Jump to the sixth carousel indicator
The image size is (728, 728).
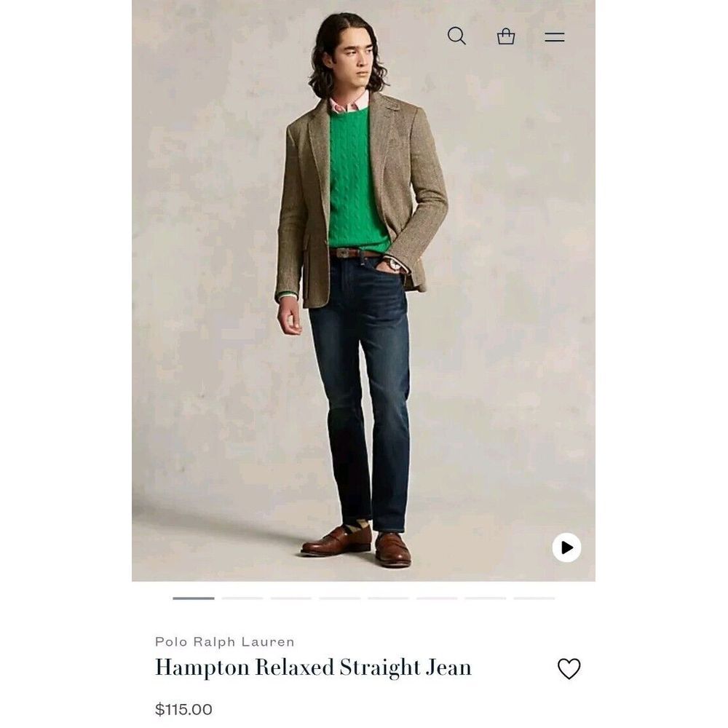437,598
